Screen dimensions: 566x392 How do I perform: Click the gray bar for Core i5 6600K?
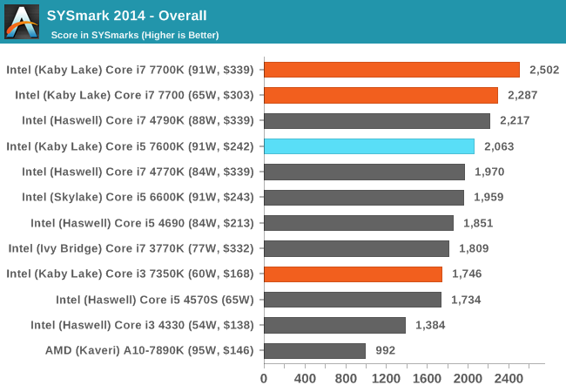[x=364, y=198]
